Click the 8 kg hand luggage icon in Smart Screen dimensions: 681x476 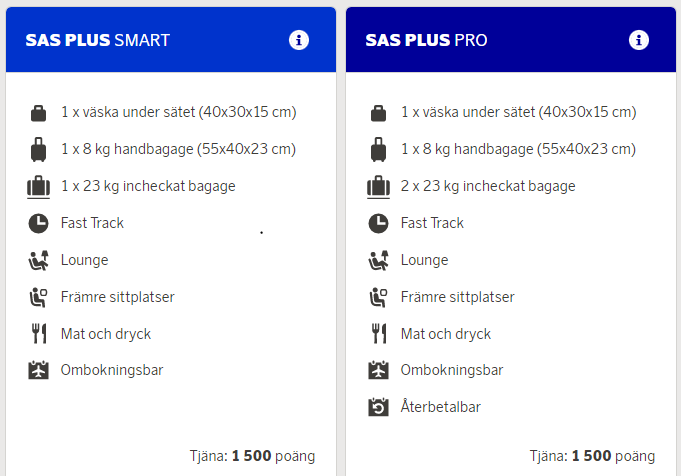click(38, 150)
